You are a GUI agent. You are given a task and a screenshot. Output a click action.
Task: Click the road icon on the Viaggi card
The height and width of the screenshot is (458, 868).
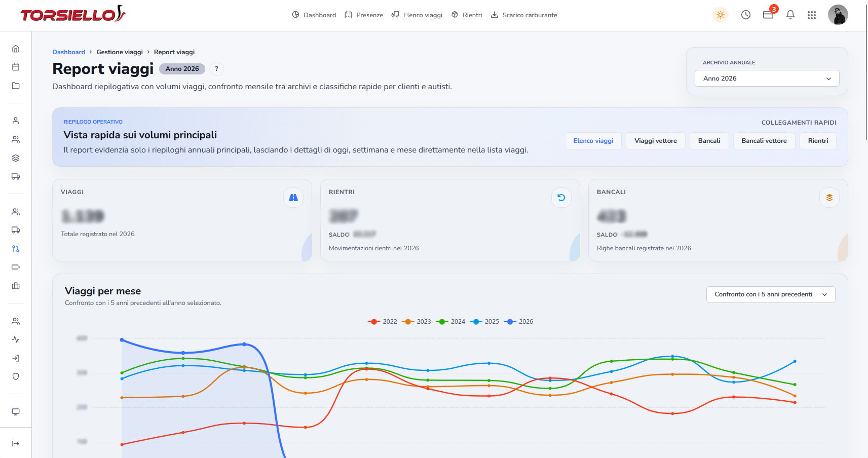[293, 198]
